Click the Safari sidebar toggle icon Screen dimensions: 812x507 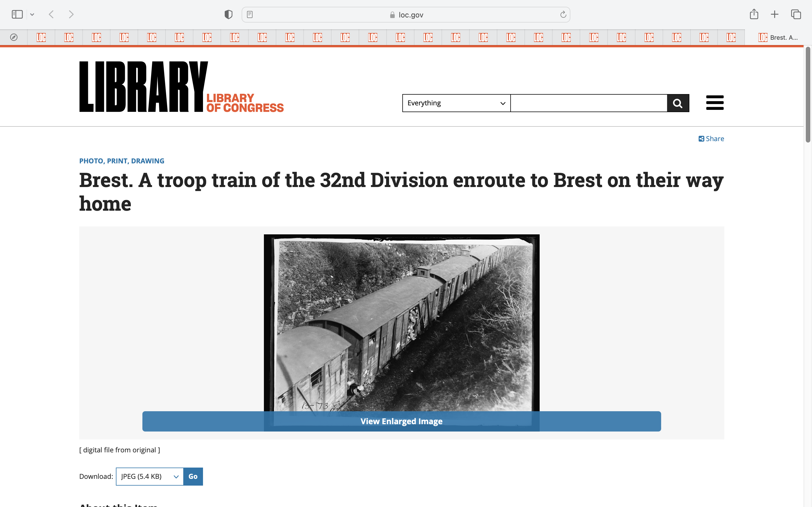pyautogui.click(x=17, y=14)
